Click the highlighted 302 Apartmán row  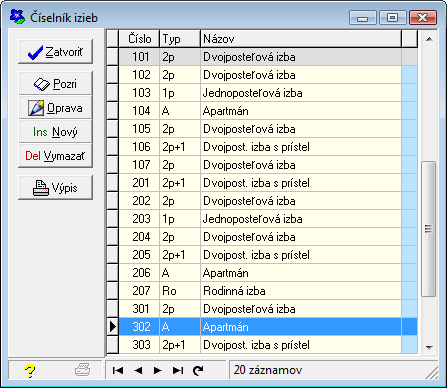tap(268, 327)
